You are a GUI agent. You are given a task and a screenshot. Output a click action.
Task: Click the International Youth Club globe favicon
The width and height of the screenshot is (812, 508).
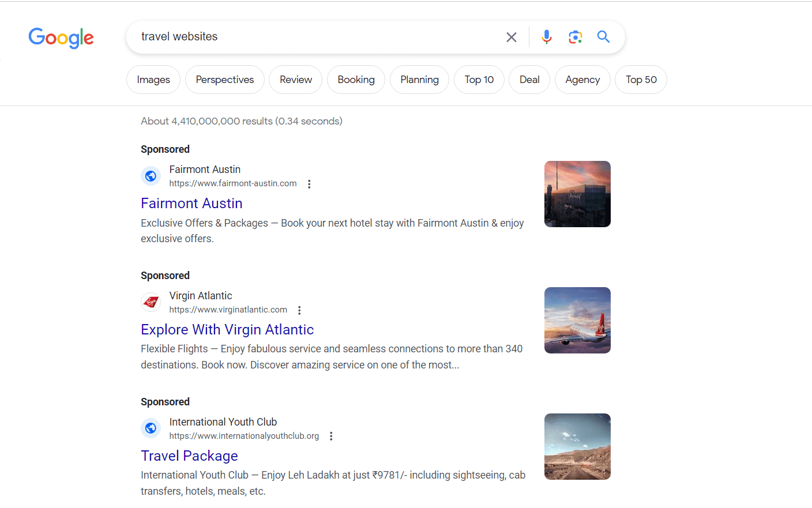[x=151, y=428]
